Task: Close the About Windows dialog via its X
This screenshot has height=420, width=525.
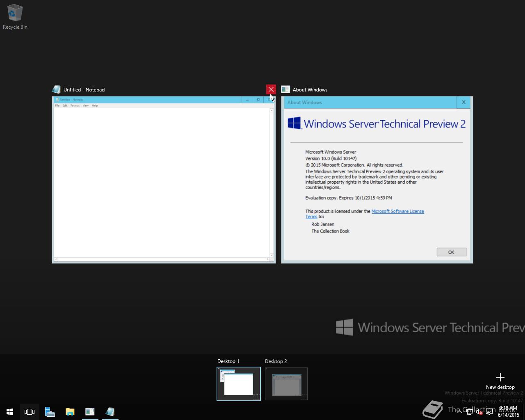Action: pyautogui.click(x=463, y=102)
